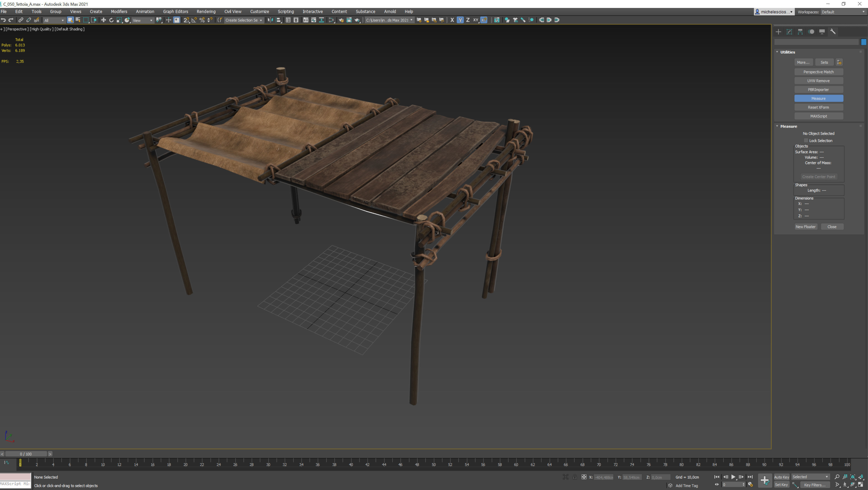
Task: Open the Hierarchy command panel tab
Action: [800, 32]
